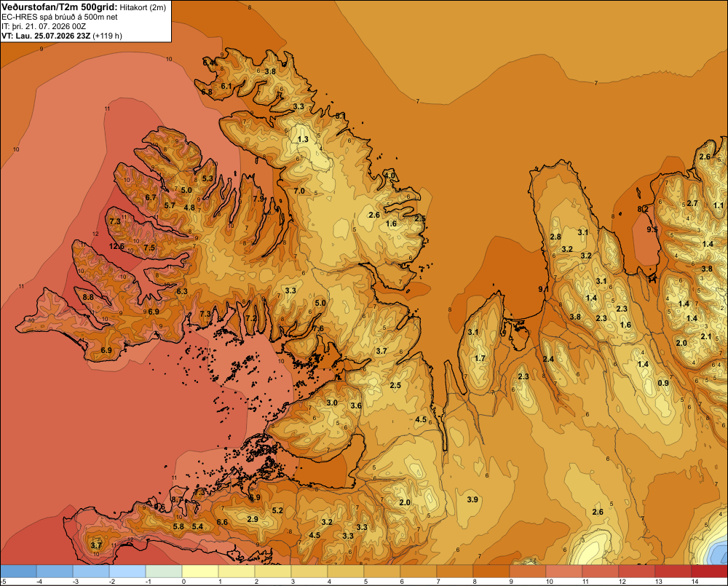Click the '7.2' temperature value

250,318
